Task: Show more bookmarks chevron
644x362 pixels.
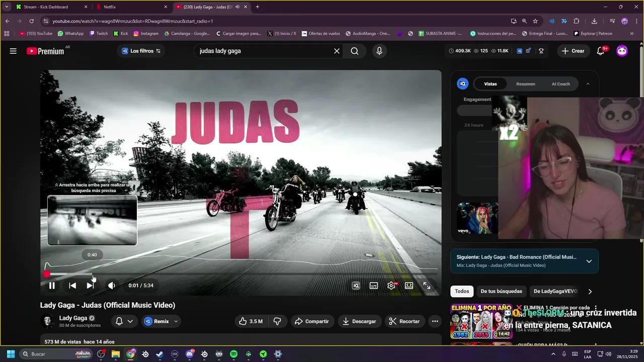Action: [632, 34]
